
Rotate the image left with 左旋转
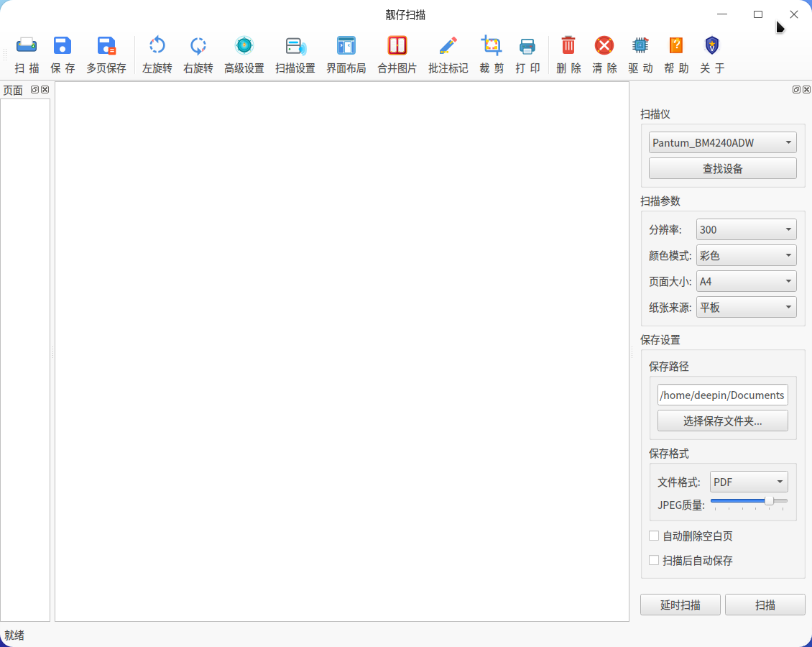[x=157, y=55]
